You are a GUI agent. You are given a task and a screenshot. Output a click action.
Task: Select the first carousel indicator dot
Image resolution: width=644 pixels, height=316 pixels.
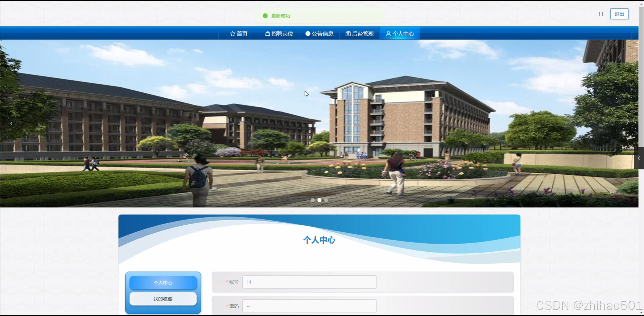(x=313, y=200)
